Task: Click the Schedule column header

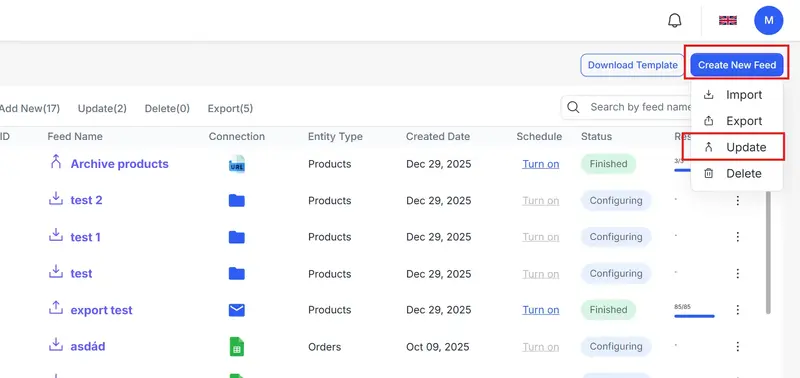Action: [539, 137]
